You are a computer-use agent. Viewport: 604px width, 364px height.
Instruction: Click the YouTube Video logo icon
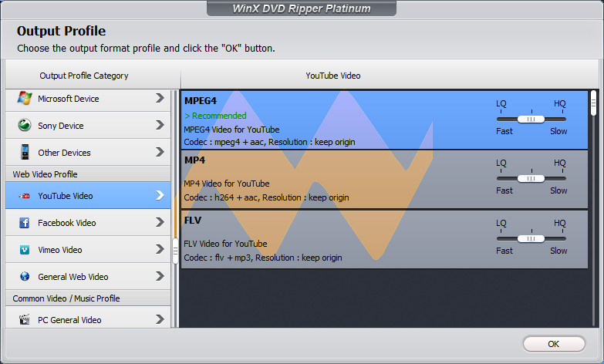click(25, 196)
